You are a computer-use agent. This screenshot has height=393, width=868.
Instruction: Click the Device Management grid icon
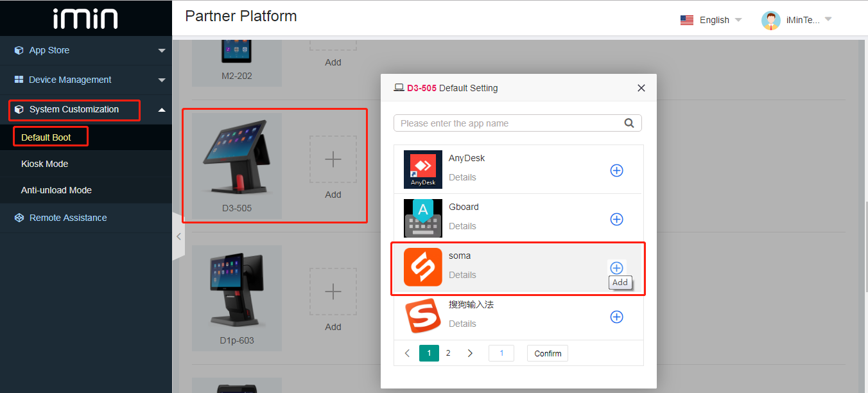19,80
